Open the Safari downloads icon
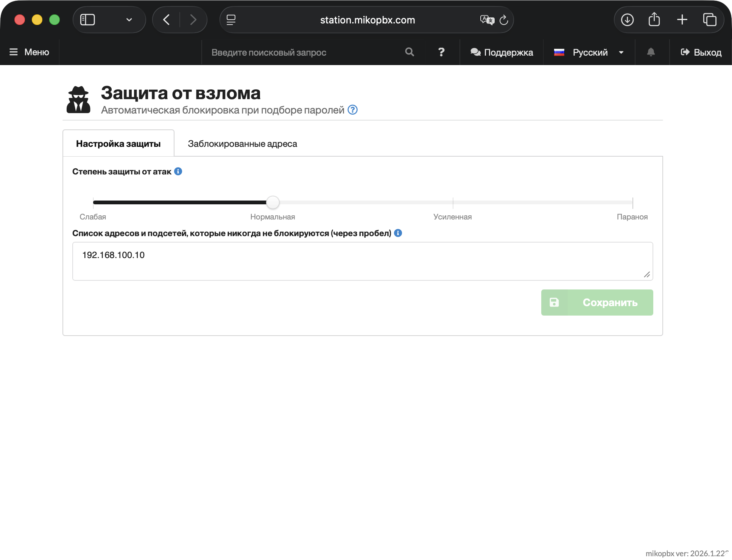Screen dimensions: 732x560 pyautogui.click(x=627, y=20)
